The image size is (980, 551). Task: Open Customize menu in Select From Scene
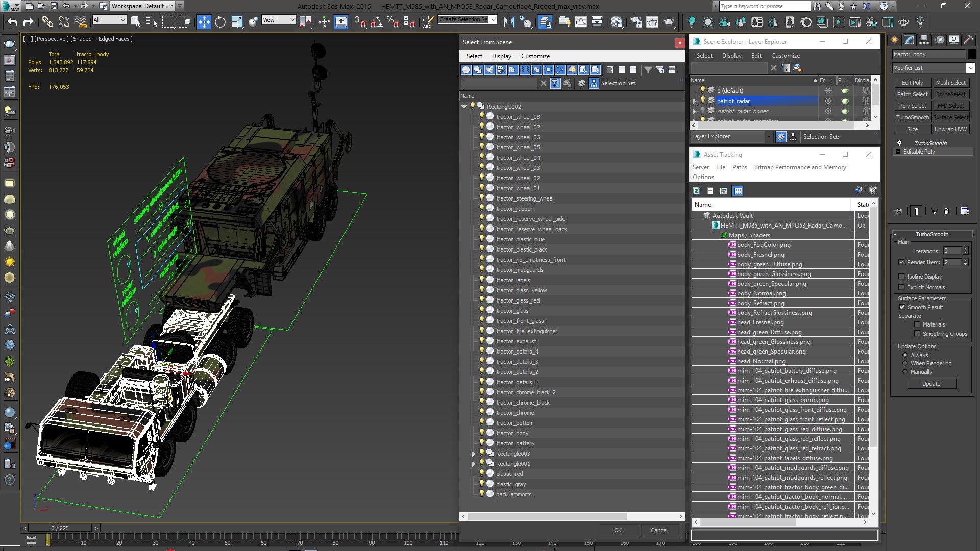535,56
